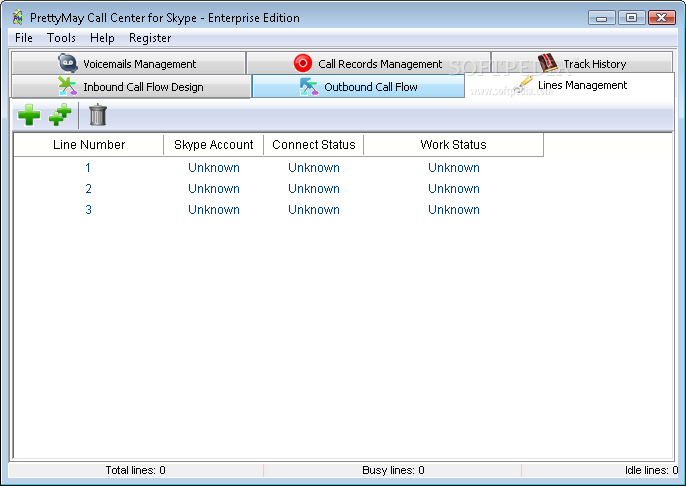Screen dimensions: 686x486
Task: Sort by Line Number column header
Action: 89,145
